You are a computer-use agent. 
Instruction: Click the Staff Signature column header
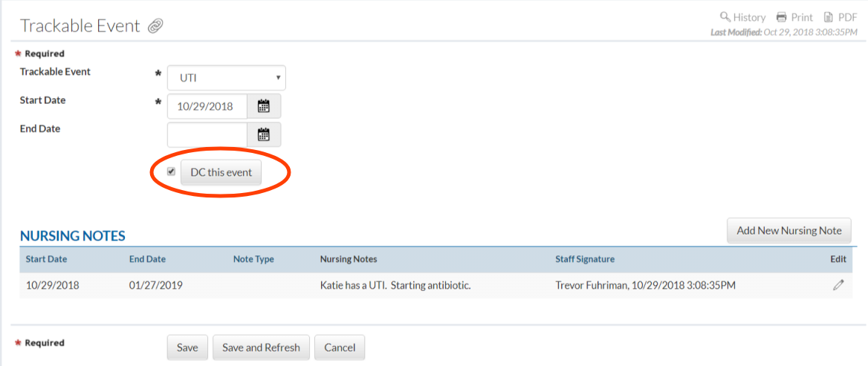point(585,259)
